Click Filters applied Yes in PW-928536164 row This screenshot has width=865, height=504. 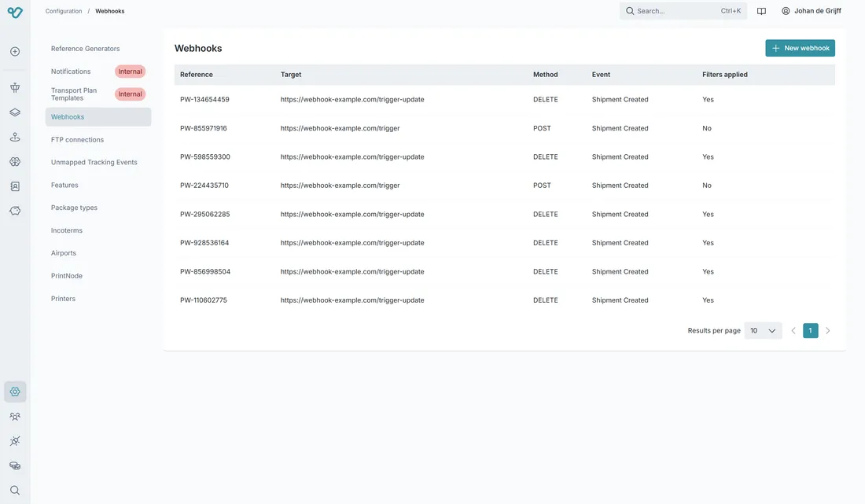(708, 243)
